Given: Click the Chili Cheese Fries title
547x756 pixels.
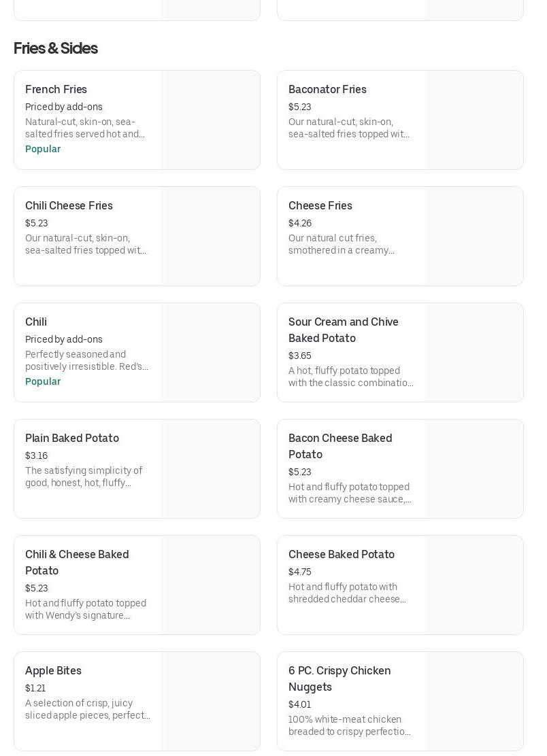Looking at the screenshot, I should (69, 206).
